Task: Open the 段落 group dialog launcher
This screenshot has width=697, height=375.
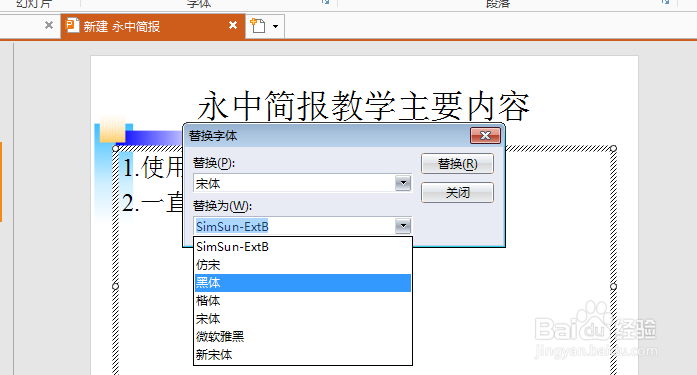Action: (665, 2)
